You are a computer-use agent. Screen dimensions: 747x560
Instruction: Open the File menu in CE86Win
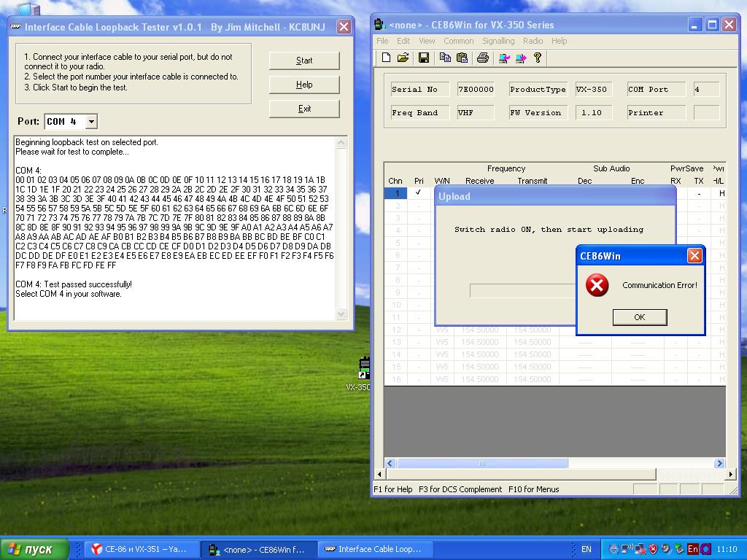pyautogui.click(x=382, y=41)
